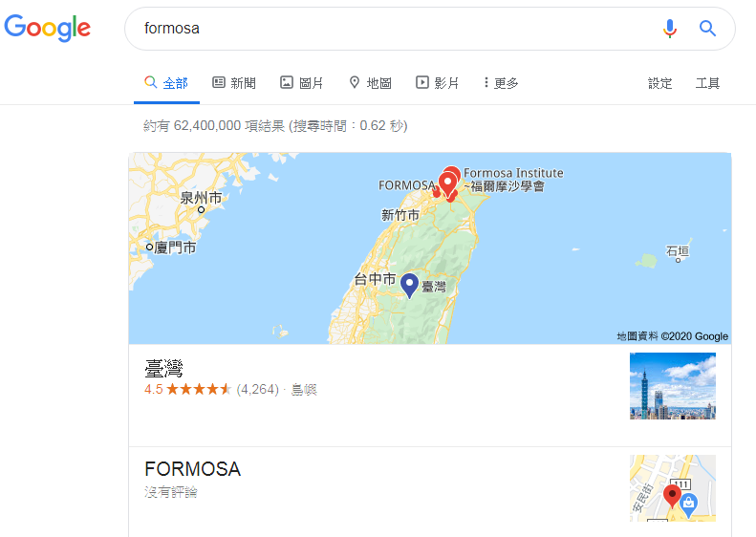Image resolution: width=756 pixels, height=537 pixels.
Task: Click the maps tab location pin icon
Action: tap(355, 82)
